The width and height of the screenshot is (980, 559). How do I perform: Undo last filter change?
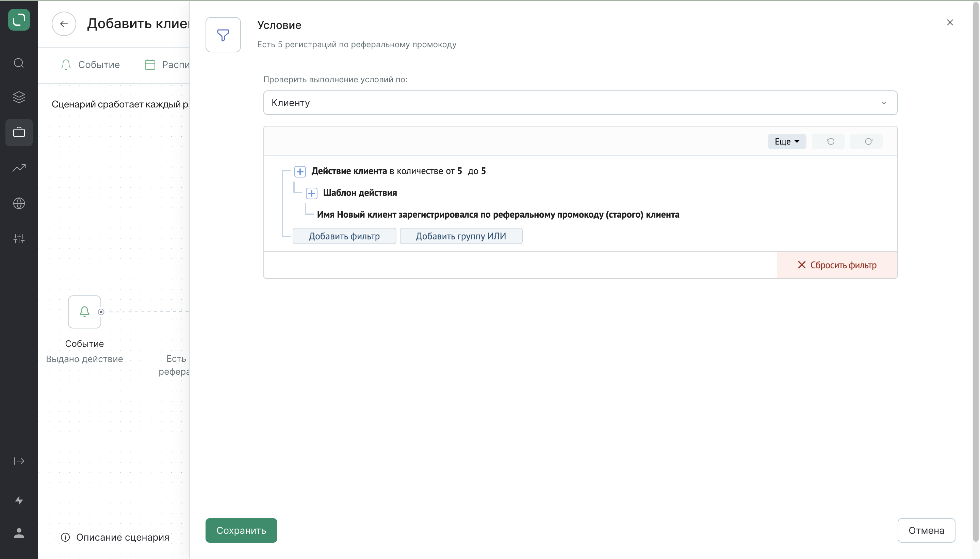(x=828, y=141)
